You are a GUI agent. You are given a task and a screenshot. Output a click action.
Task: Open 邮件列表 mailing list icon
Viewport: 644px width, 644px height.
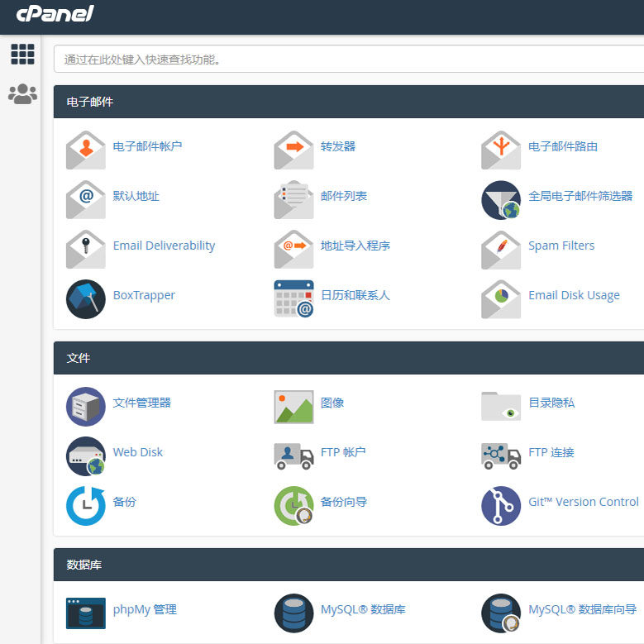tap(293, 199)
